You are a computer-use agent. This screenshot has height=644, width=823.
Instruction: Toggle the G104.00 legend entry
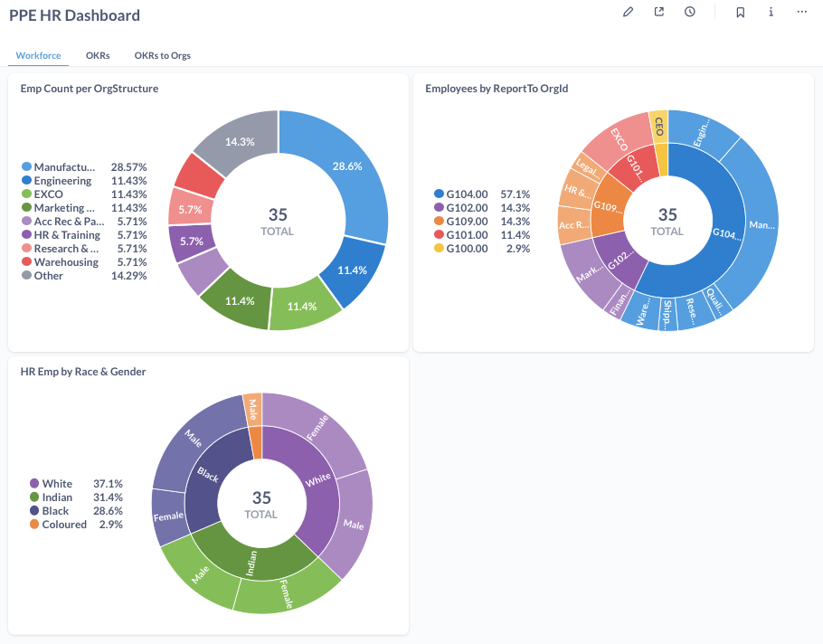467,194
